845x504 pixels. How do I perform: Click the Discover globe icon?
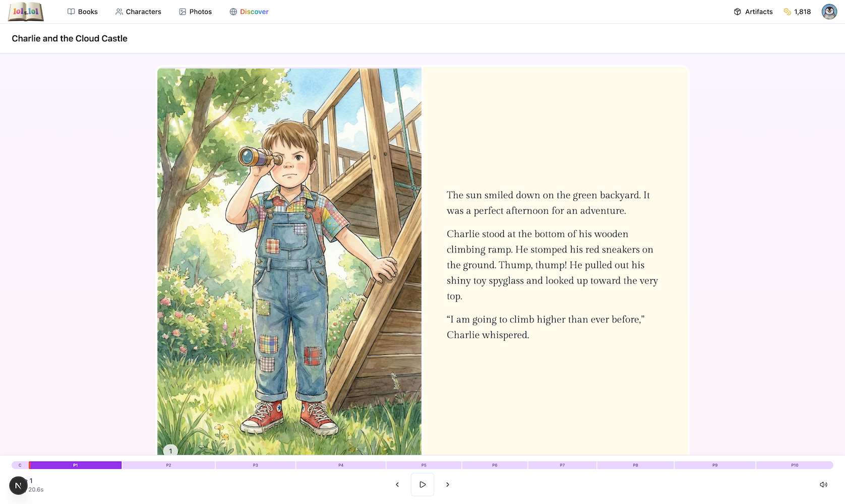(x=233, y=11)
